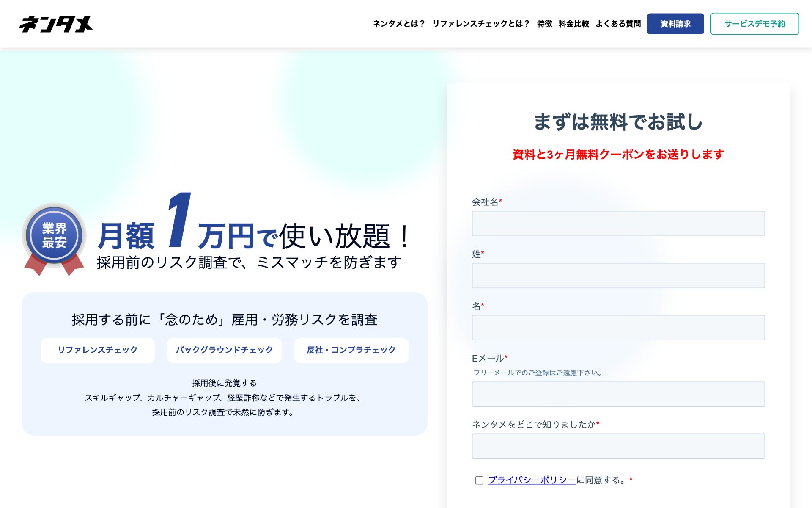Click 採用前のリスク調査で、ミスマッチを防ぎます text

[x=249, y=262]
